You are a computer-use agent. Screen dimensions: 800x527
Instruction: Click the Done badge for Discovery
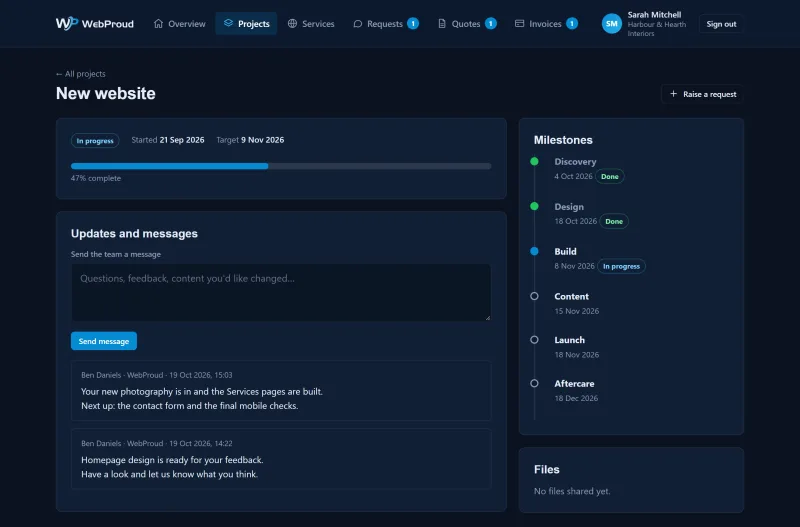tap(610, 177)
